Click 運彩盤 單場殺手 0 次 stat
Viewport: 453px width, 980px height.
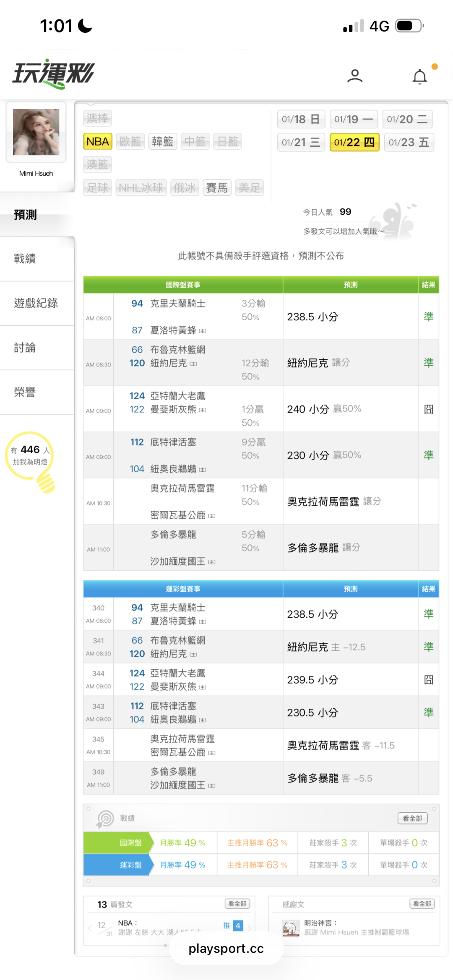point(404,865)
